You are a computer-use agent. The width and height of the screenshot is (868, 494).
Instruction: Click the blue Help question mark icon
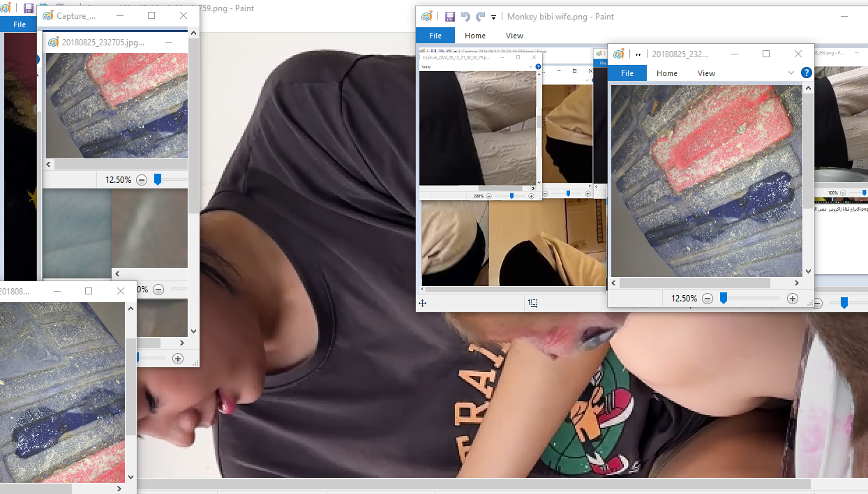pos(806,73)
